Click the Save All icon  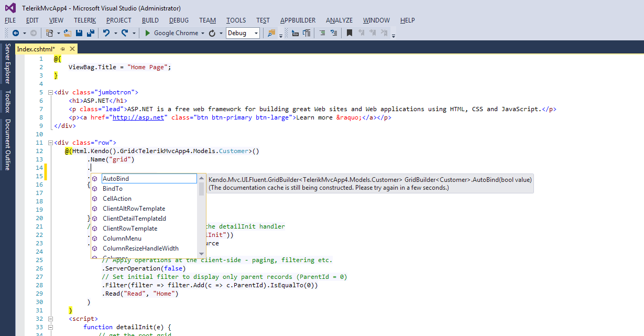[x=91, y=33]
